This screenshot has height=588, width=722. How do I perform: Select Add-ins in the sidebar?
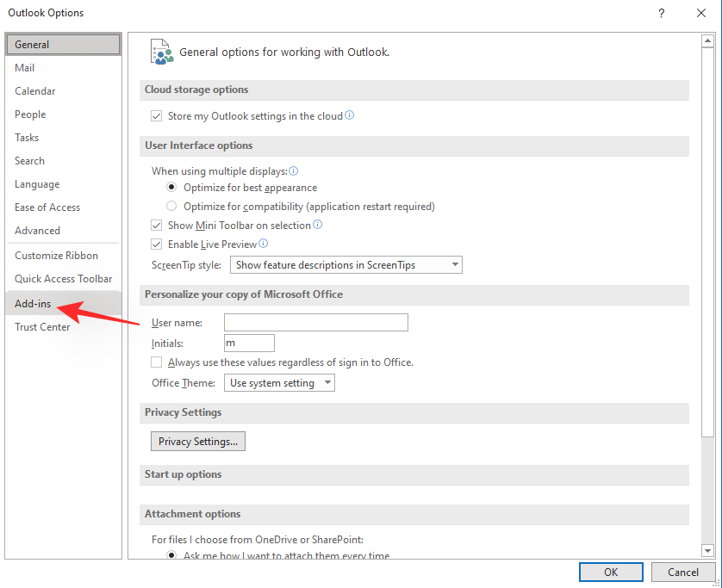click(x=64, y=304)
